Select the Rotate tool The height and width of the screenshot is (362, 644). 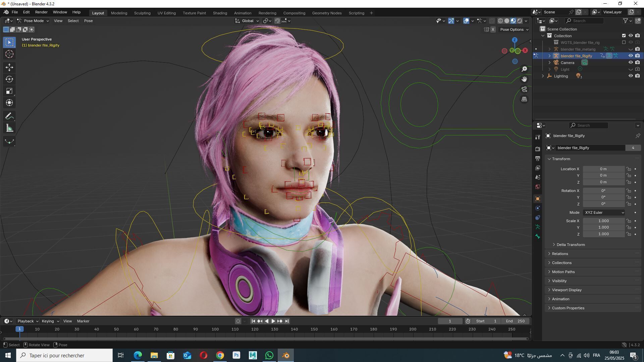coord(9,79)
